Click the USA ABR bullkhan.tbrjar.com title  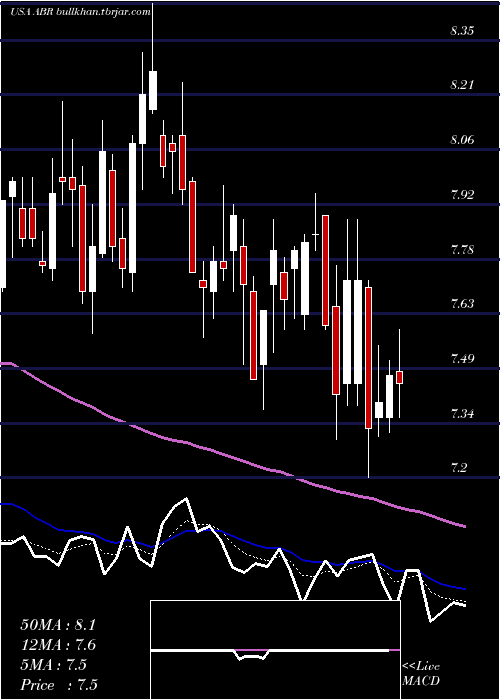point(80,12)
